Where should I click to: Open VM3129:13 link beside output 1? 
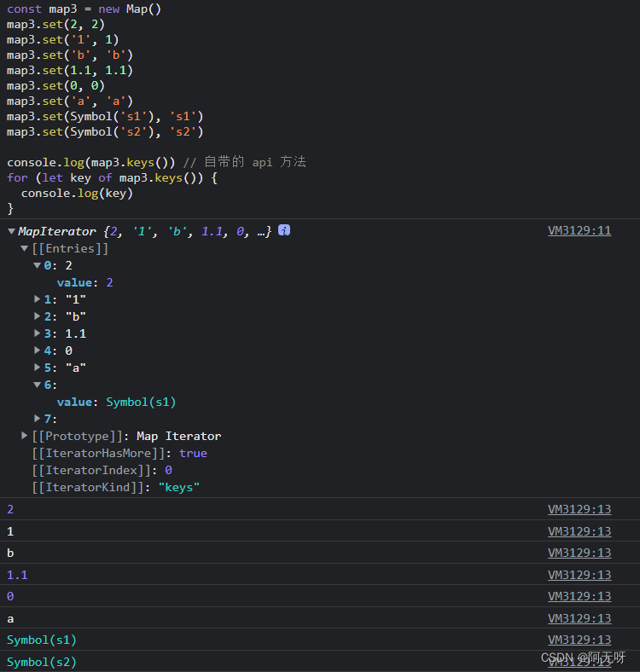[x=579, y=531]
